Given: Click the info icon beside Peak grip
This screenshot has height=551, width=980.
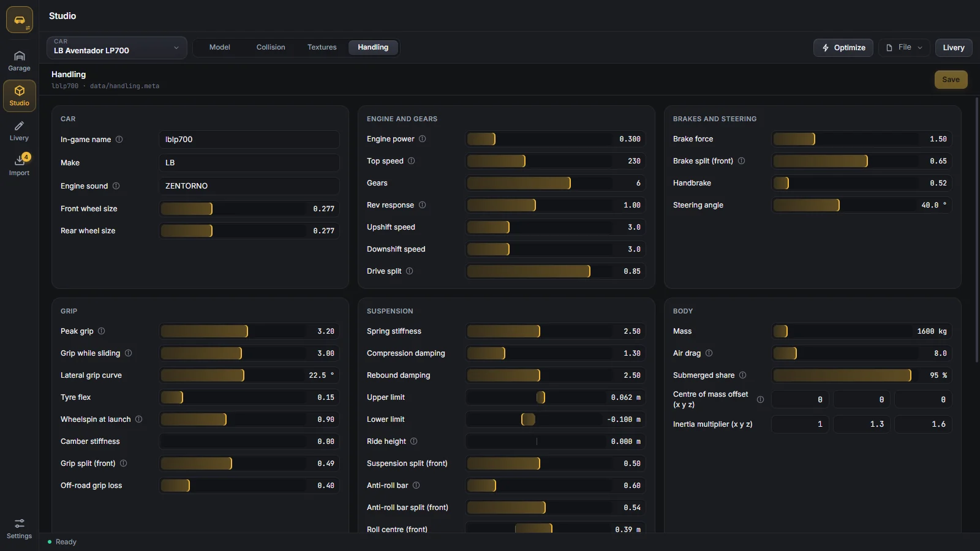Looking at the screenshot, I should point(102,331).
